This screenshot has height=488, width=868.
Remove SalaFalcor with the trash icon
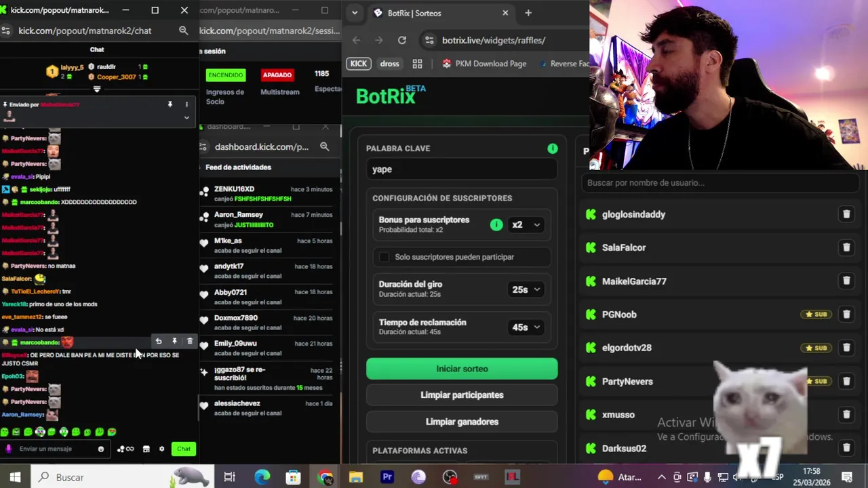(846, 247)
